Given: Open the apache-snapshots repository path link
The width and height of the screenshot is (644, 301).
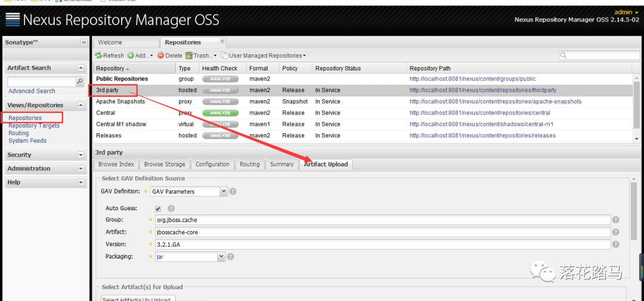Looking at the screenshot, I should point(496,102).
